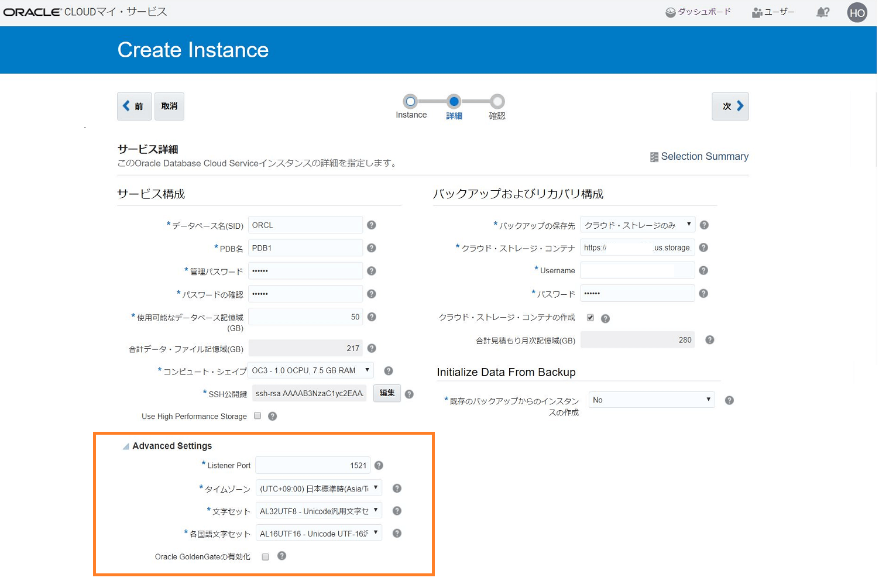Open help for バックアップの保存先
This screenshot has height=588, width=879.
click(x=704, y=225)
